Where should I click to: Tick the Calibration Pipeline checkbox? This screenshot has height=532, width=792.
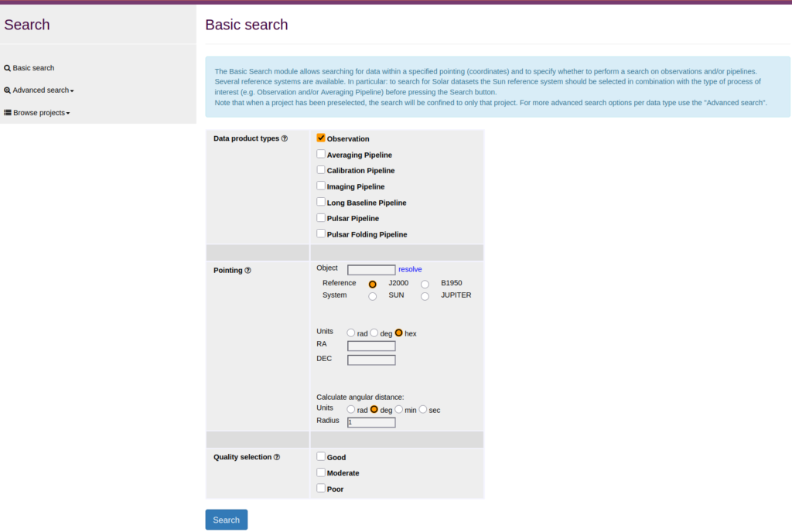coord(321,169)
